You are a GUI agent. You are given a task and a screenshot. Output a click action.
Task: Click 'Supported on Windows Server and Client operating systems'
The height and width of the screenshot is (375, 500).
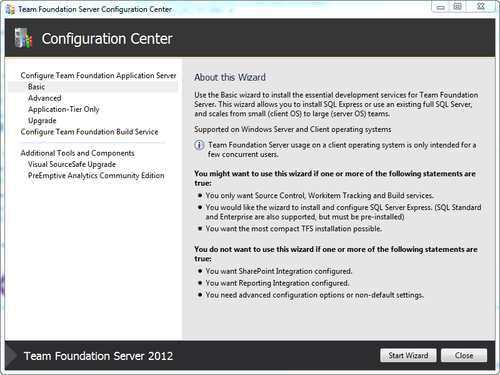[293, 129]
